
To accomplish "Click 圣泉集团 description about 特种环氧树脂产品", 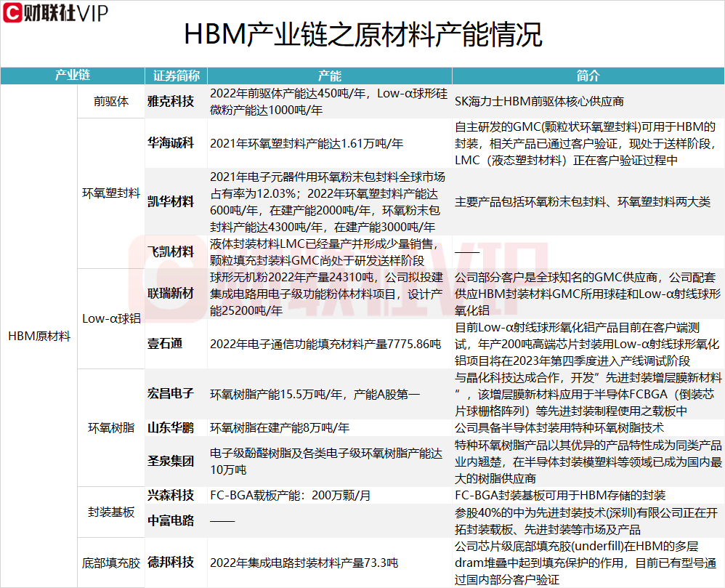I will [588, 462].
